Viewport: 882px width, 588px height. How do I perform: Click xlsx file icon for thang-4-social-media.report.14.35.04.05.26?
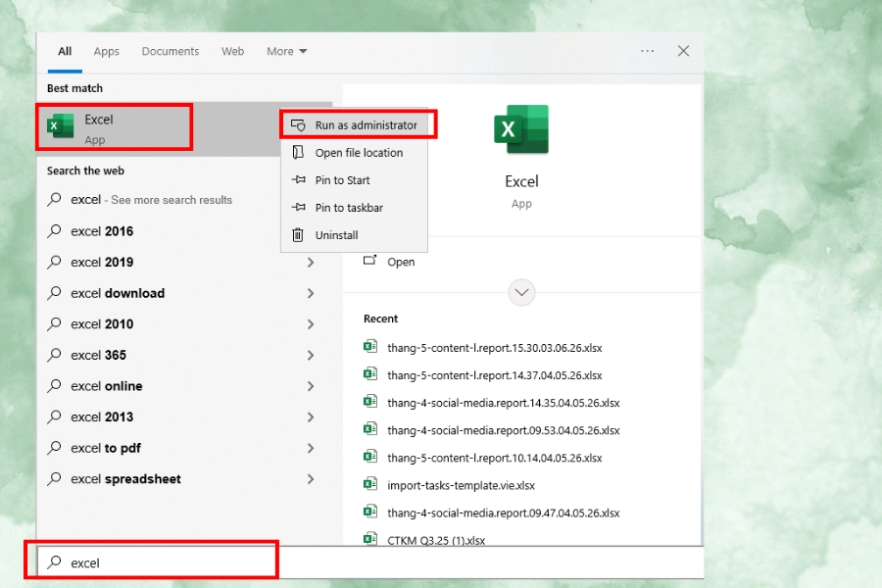(x=370, y=402)
